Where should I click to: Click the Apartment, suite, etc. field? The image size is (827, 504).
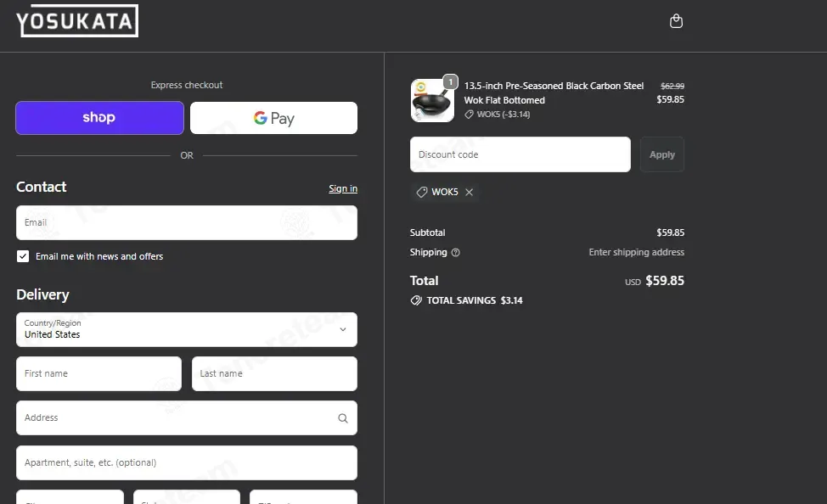(187, 463)
